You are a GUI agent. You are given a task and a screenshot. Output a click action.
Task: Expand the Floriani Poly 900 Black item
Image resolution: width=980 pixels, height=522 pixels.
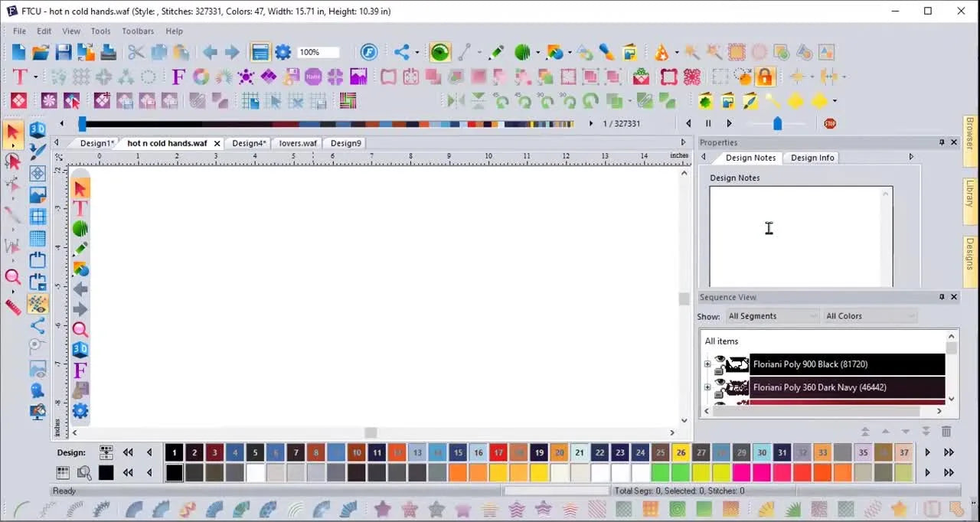707,364
